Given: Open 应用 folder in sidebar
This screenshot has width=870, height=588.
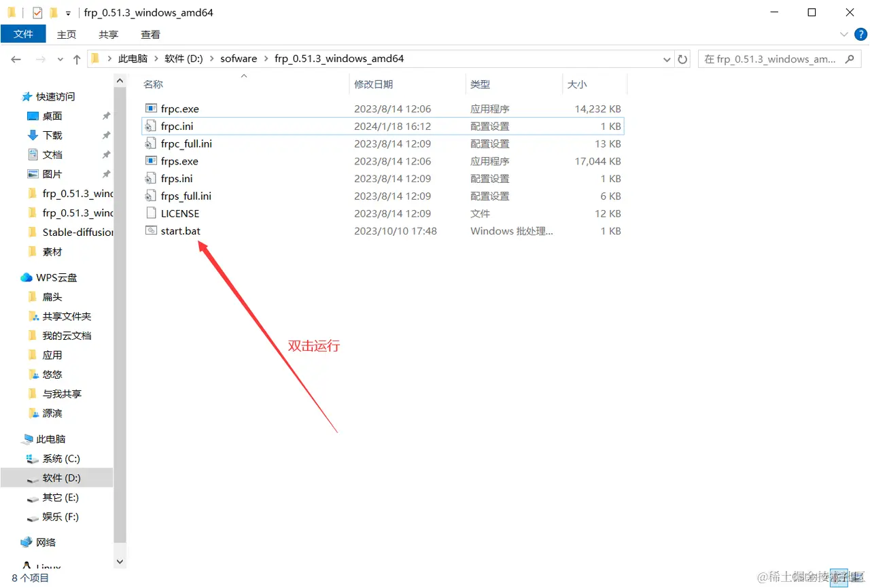Looking at the screenshot, I should point(45,355).
